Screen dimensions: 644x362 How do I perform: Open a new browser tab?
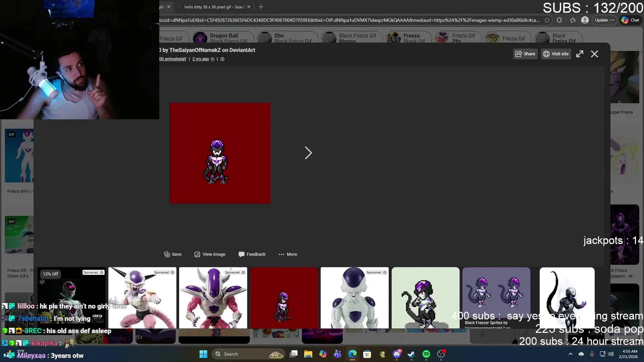261,7
